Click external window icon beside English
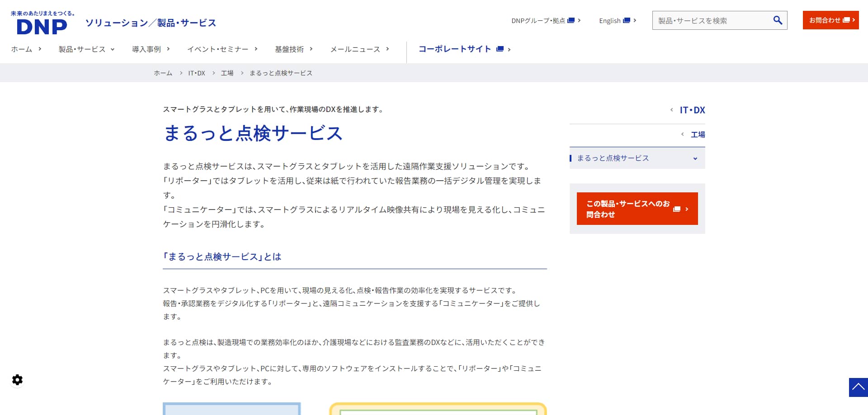Viewport: 868px width, 415px height. [627, 20]
